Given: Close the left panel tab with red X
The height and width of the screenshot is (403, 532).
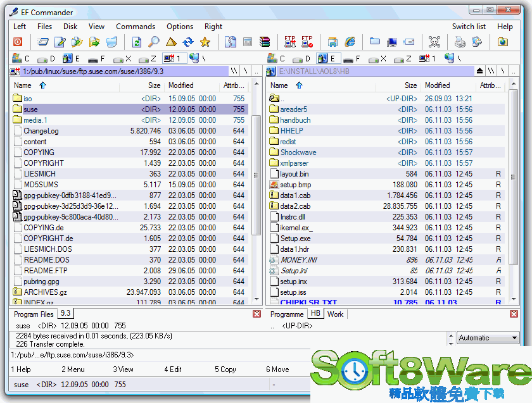Looking at the screenshot, I should 256,314.
